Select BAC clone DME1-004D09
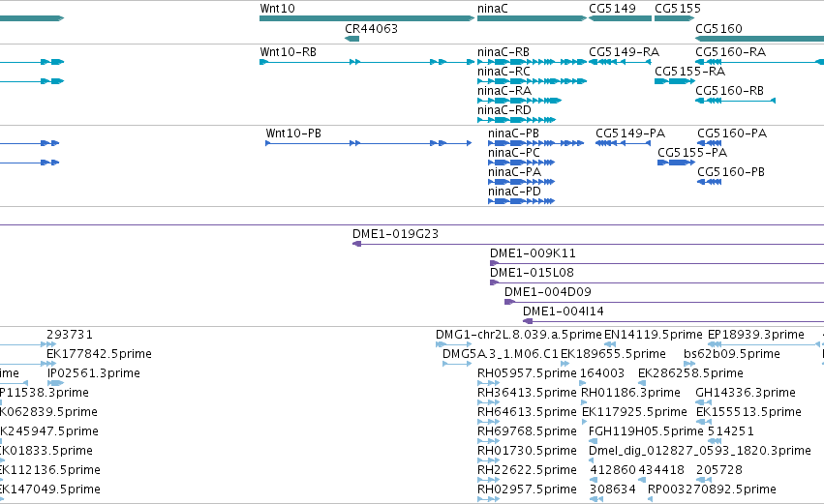Image resolution: width=824 pixels, height=504 pixels. click(x=664, y=302)
